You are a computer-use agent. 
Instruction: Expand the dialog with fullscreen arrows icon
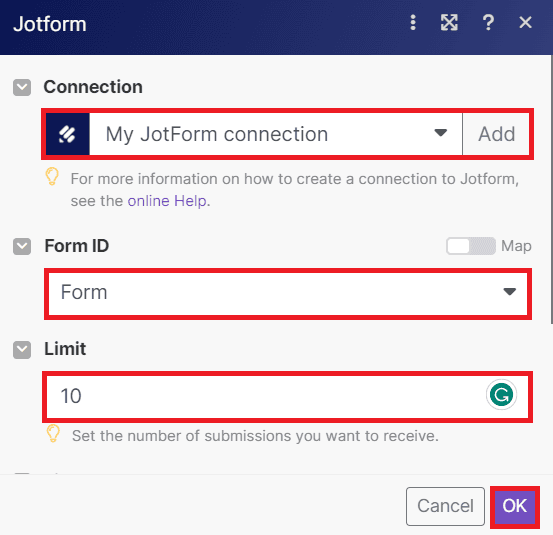click(x=449, y=23)
